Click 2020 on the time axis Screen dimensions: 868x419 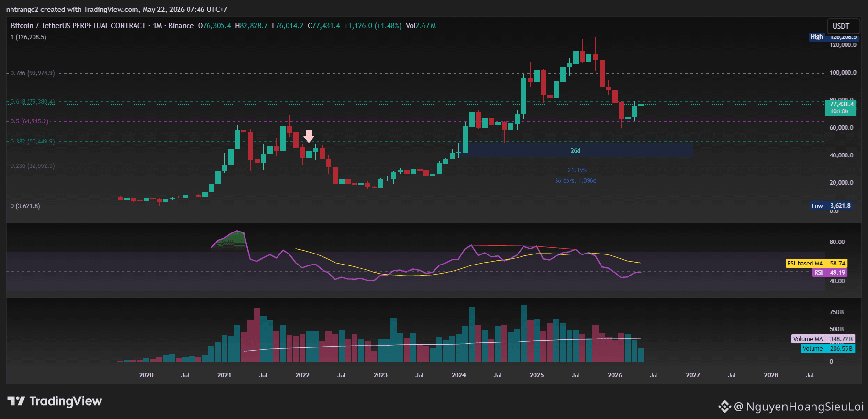[x=146, y=375]
